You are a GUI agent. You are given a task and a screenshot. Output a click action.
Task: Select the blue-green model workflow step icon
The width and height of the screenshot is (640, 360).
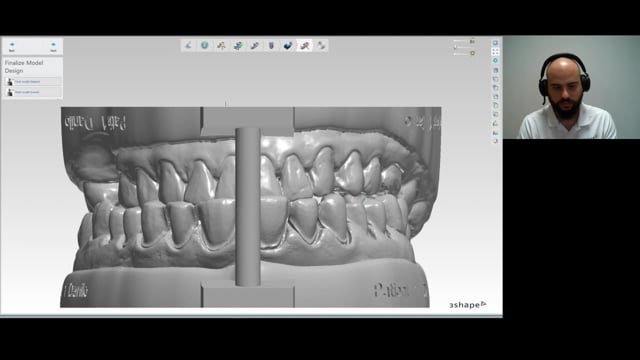pos(238,45)
